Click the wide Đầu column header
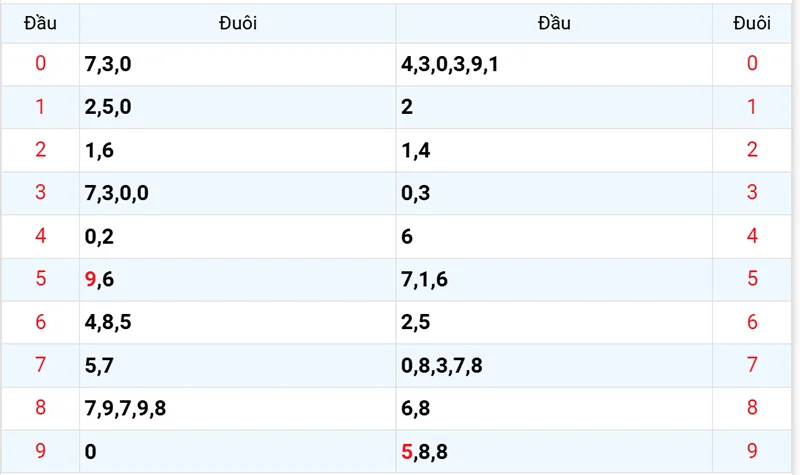 (x=554, y=23)
